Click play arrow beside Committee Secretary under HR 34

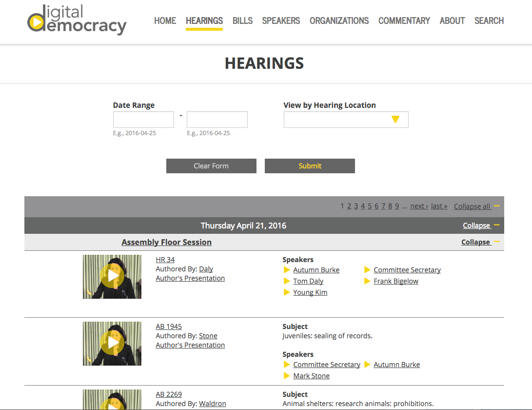point(367,270)
